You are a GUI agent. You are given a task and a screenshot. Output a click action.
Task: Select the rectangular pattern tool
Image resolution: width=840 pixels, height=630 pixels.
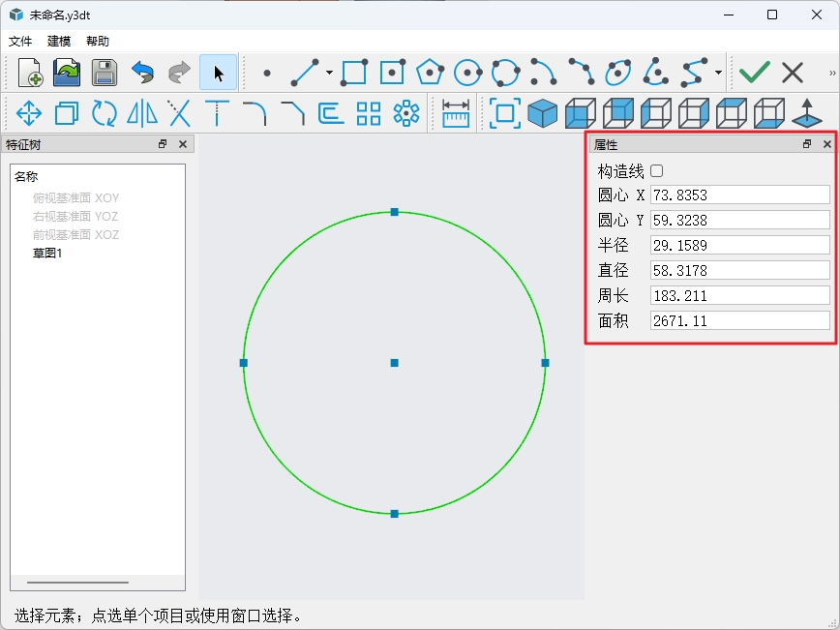click(369, 113)
